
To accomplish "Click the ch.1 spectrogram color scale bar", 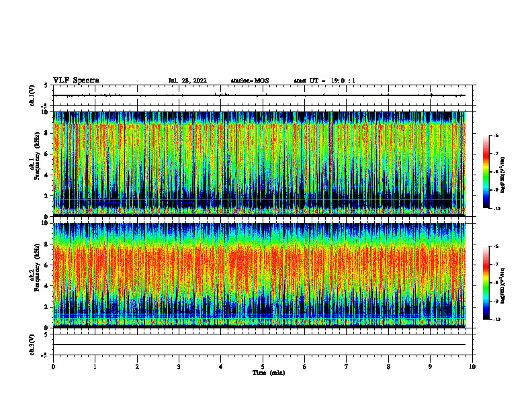I will (486, 172).
